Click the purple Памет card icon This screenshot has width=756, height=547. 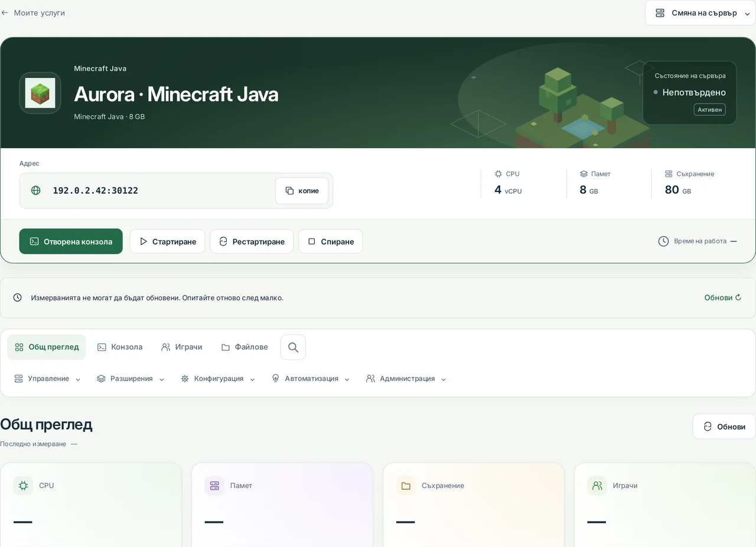214,486
